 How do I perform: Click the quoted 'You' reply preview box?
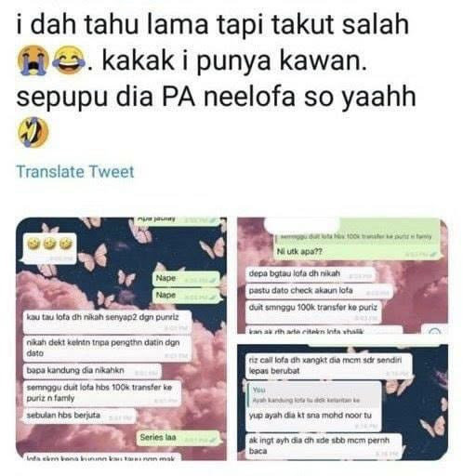click(314, 394)
